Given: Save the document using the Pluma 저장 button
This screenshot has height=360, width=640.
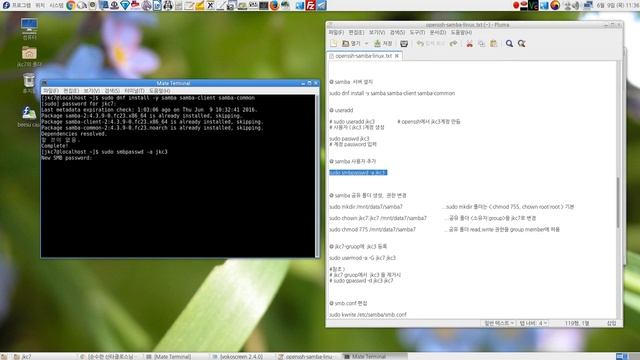Looking at the screenshot, I should 383,44.
